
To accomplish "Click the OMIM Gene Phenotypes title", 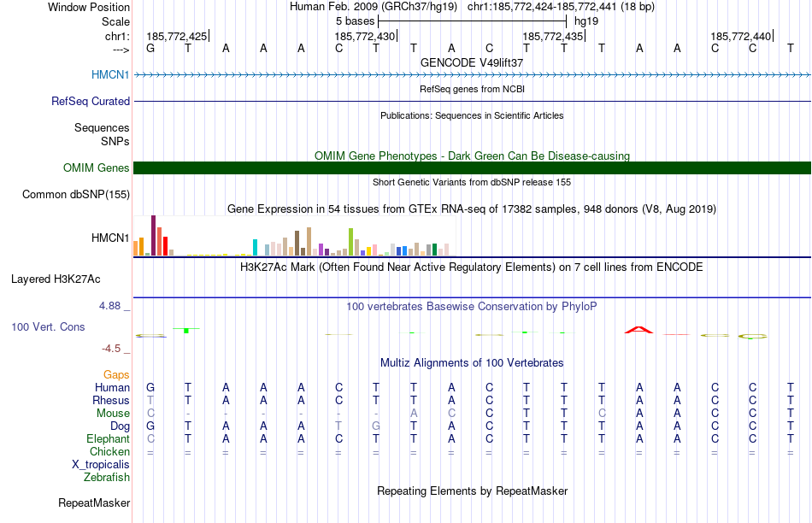I will (x=473, y=156).
